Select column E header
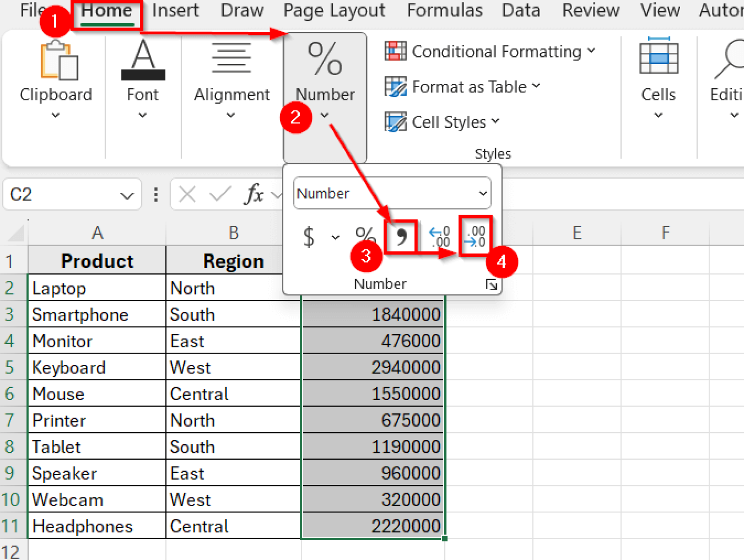 [576, 233]
